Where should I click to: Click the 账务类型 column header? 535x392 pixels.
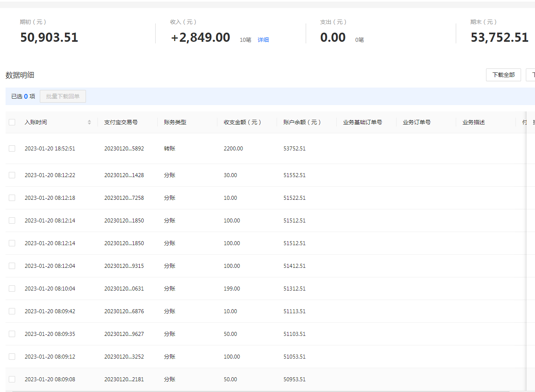[x=175, y=122]
